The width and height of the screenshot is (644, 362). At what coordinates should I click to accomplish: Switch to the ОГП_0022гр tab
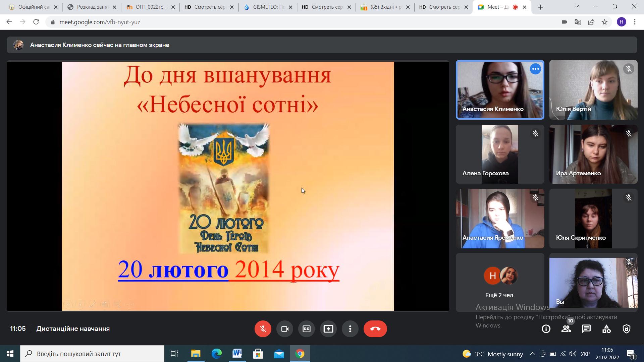150,7
